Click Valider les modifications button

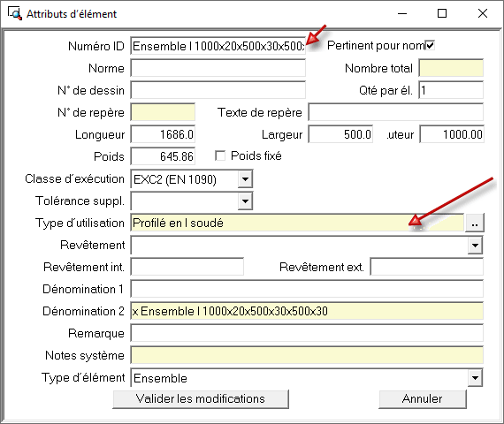pyautogui.click(x=201, y=399)
